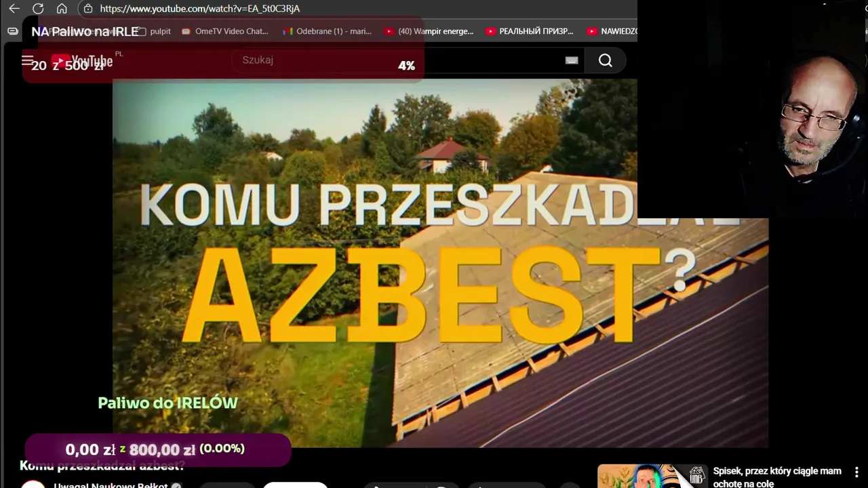Open the 'Odebrane (1) - mari...' Gmail bookmark
This screenshot has height=488, width=868.
328,31
